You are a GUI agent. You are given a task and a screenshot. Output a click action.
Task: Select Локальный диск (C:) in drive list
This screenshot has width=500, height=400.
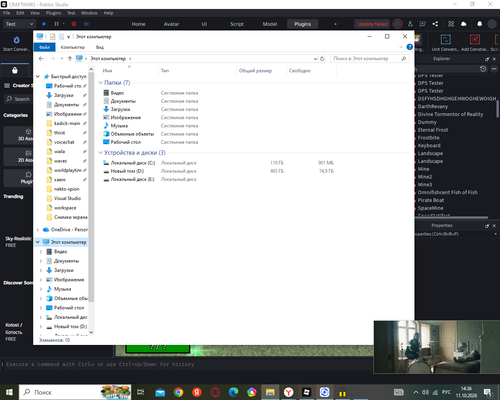click(x=133, y=163)
